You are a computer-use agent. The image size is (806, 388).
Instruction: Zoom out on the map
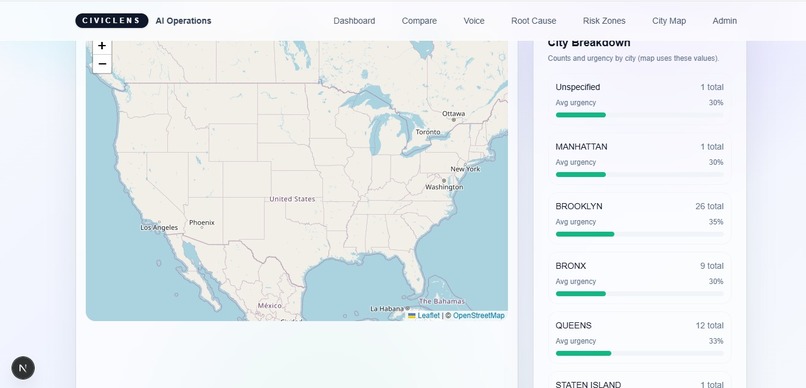pos(102,64)
